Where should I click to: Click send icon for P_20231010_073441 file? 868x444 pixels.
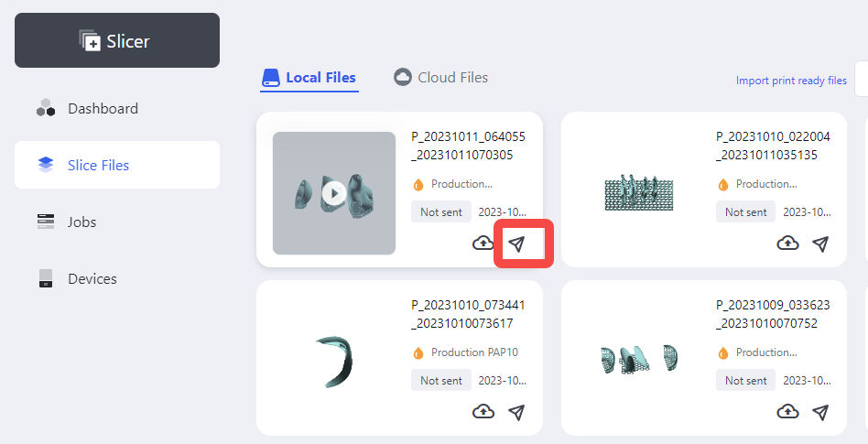[517, 412]
